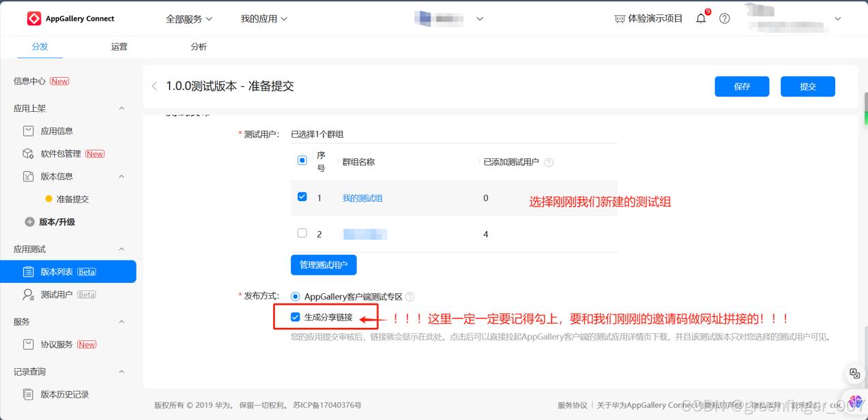Screen dimensions: 868x420
Task: Click the 保存 button
Action: coord(742,87)
